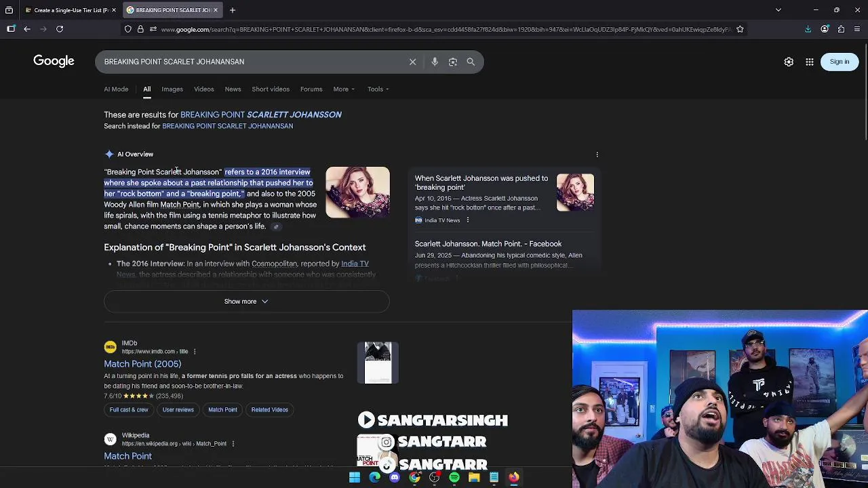This screenshot has height=488, width=868.
Task: Open Google quick settings gear
Action: tap(789, 62)
